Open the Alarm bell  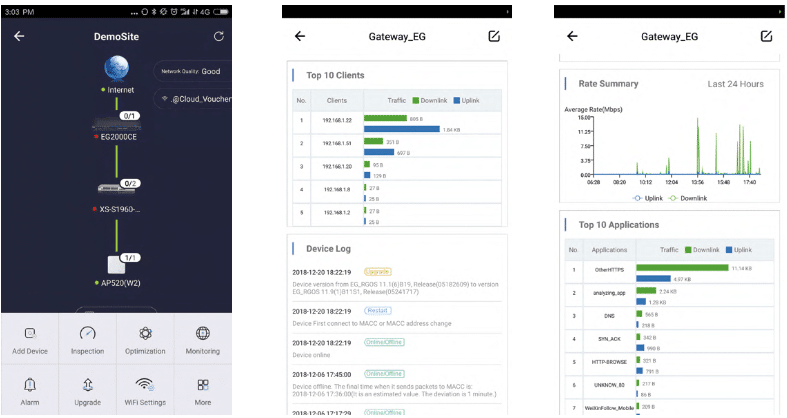(x=30, y=392)
